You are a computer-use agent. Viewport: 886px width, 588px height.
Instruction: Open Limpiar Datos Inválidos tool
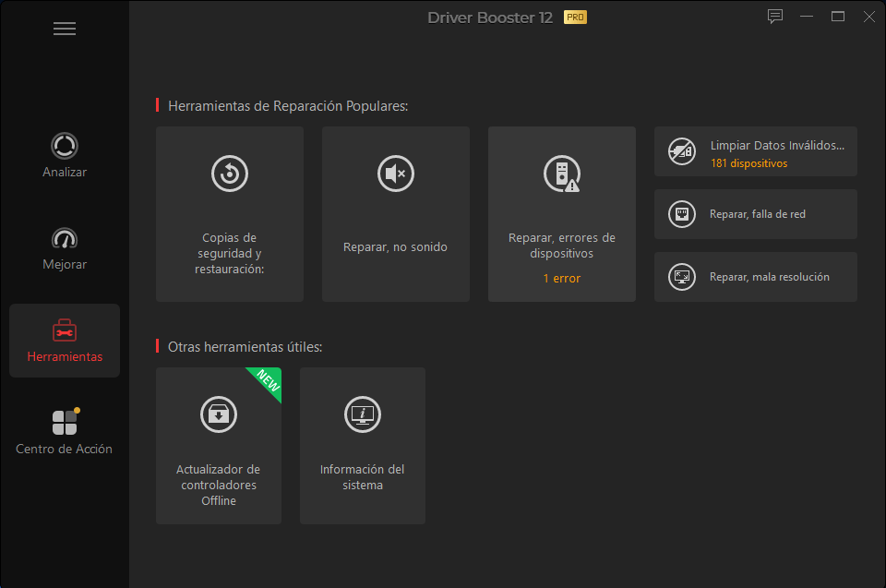[756, 151]
